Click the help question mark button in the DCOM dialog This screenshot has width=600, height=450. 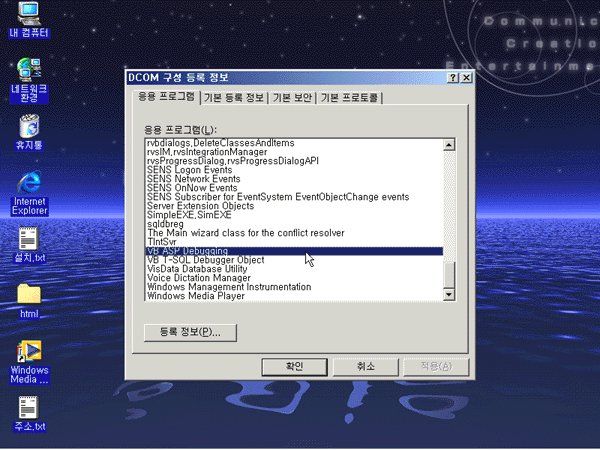click(x=453, y=78)
